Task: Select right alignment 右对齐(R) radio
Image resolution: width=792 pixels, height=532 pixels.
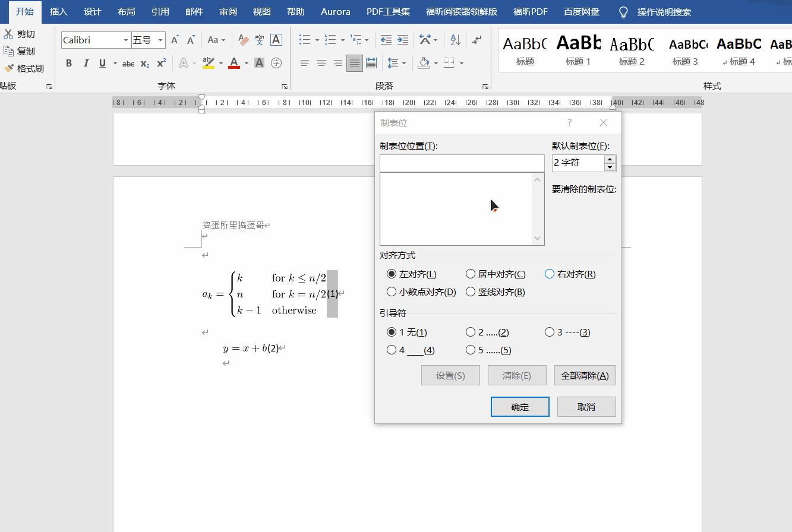Action: click(x=570, y=274)
